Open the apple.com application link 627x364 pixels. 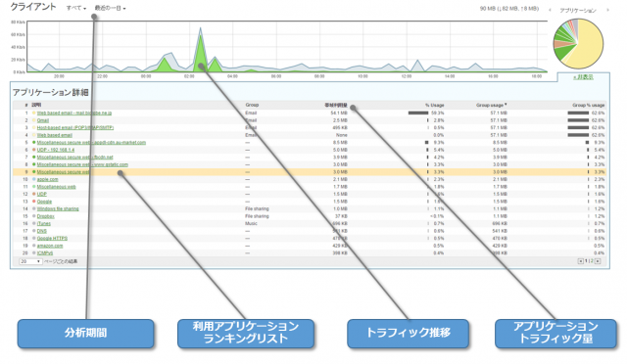click(x=48, y=179)
